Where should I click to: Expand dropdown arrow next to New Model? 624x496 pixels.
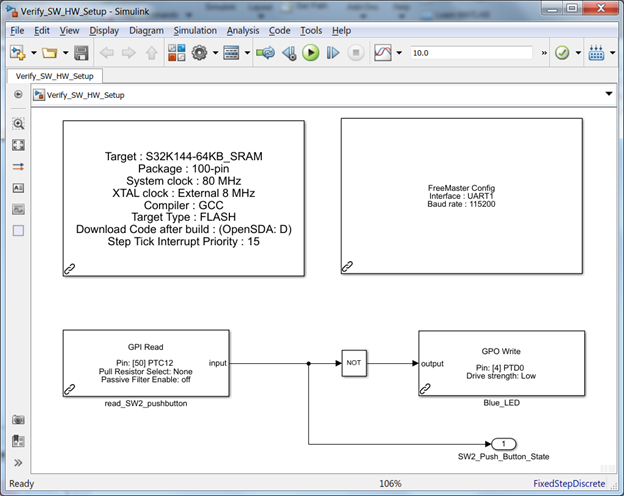34,53
